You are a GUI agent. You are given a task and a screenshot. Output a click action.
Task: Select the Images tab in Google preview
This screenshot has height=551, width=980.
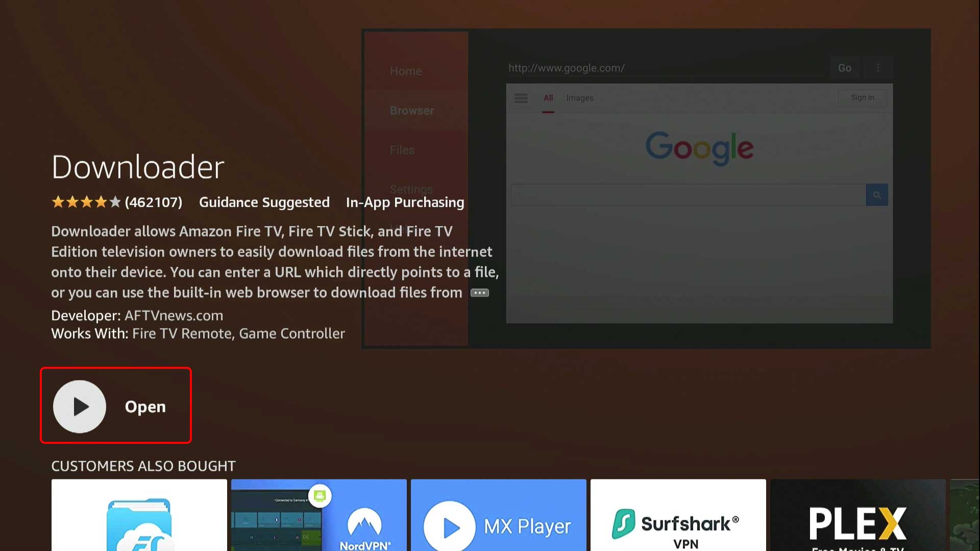[579, 98]
